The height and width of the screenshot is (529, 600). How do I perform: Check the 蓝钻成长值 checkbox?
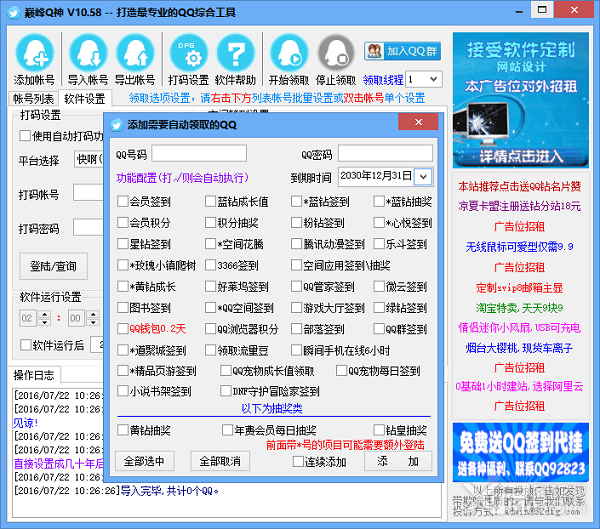(x=210, y=201)
